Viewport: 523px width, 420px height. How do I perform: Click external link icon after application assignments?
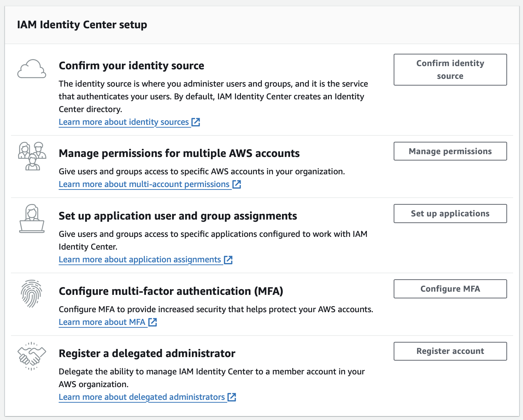click(x=228, y=260)
